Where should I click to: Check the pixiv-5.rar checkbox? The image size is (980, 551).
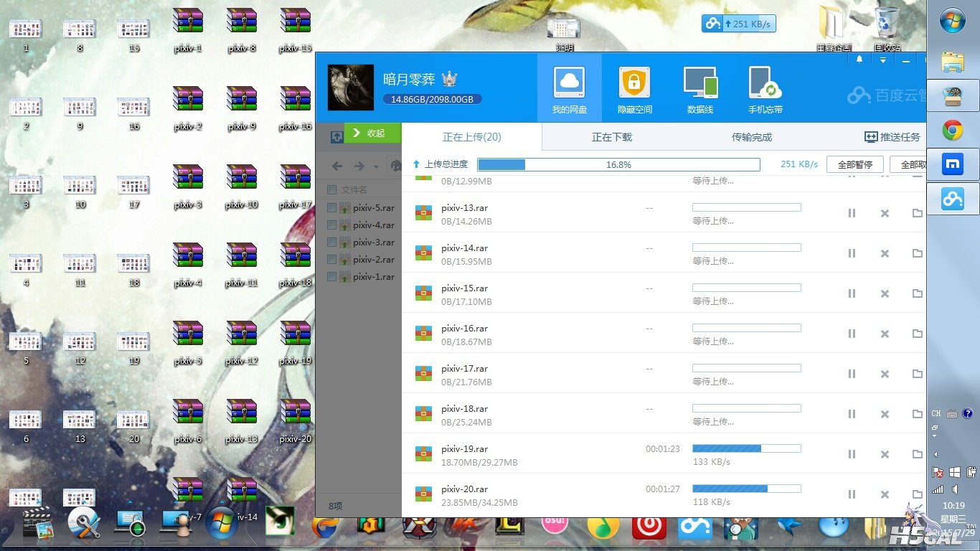(331, 208)
